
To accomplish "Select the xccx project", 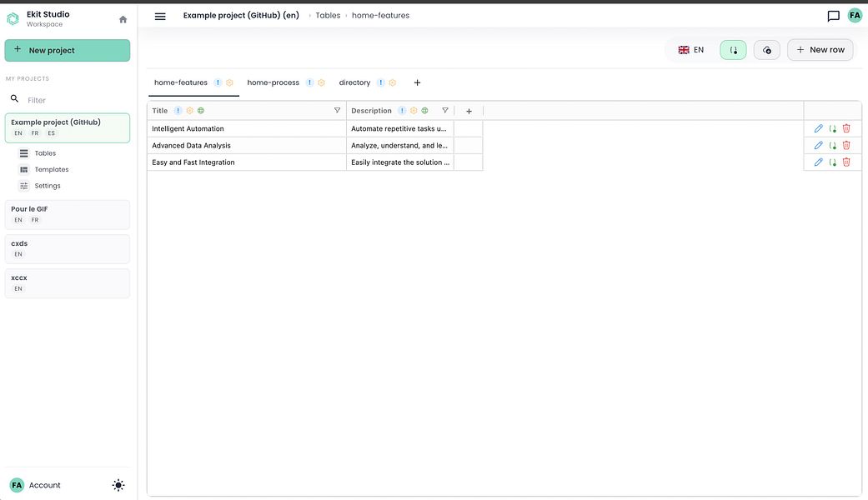I will click(x=68, y=283).
